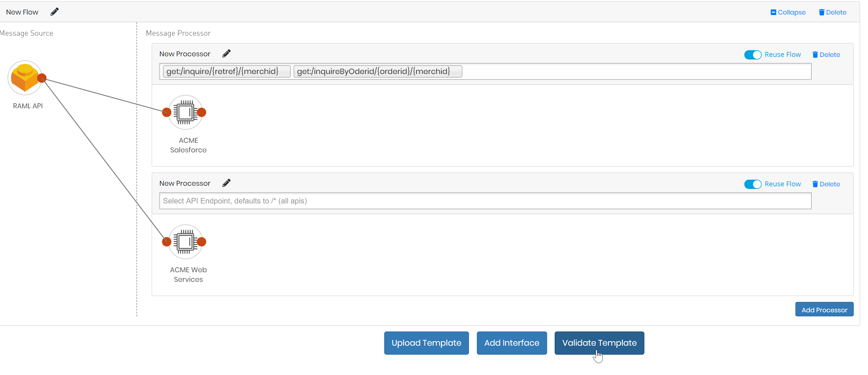Screen dimensions: 868x375
Task: Click the get:/inquireByOderid/{orderid}/{merchid} endpoint tag
Action: click(x=378, y=71)
